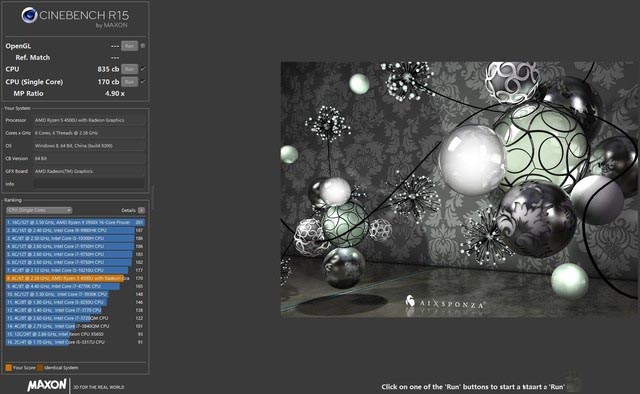Select rank 15 Intel Xeon X5650 entry
Screen dimensions: 640x394
(75, 334)
